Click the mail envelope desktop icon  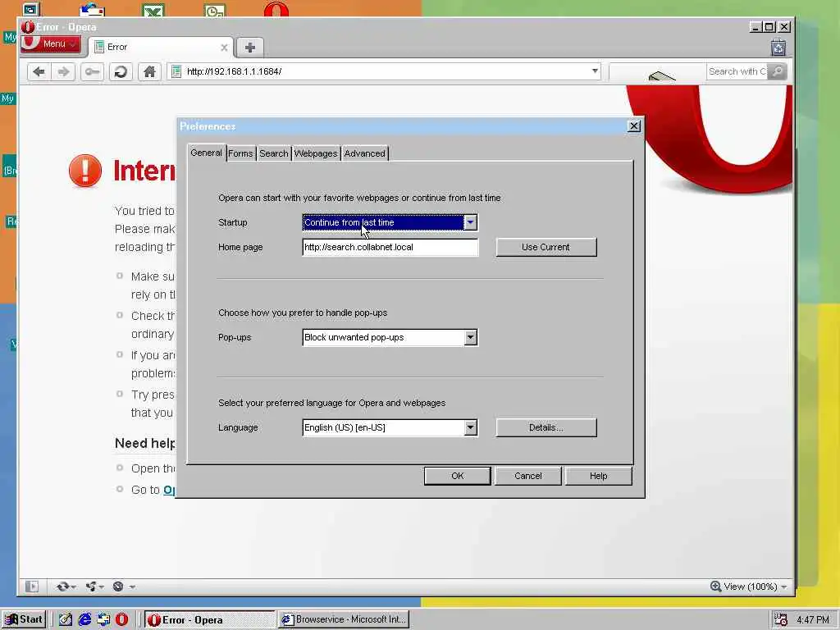coord(92,10)
